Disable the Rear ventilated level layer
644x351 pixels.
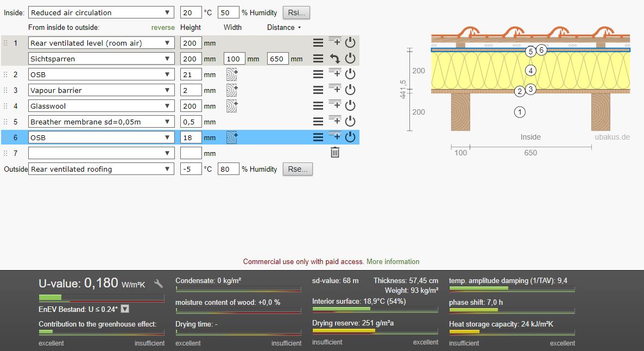(x=350, y=43)
